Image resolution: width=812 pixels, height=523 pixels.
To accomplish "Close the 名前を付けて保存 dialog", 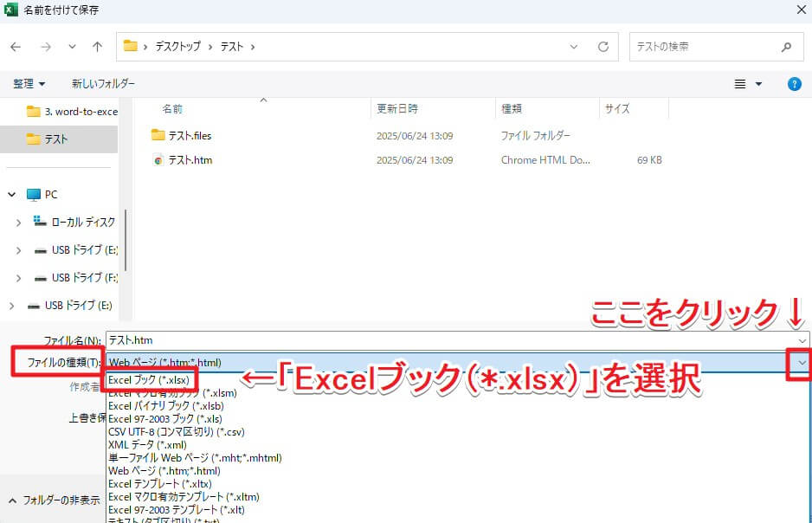I will click(x=801, y=10).
